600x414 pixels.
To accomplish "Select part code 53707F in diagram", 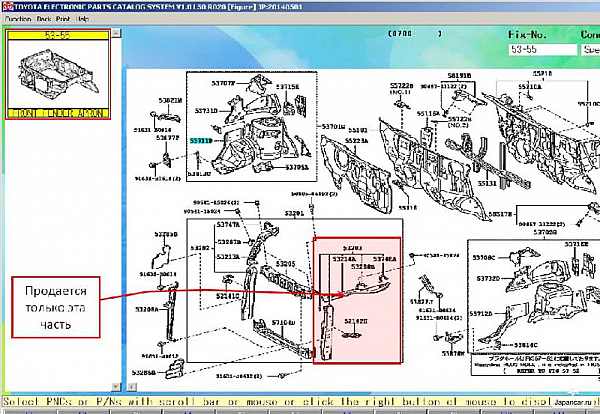I will [223, 83].
